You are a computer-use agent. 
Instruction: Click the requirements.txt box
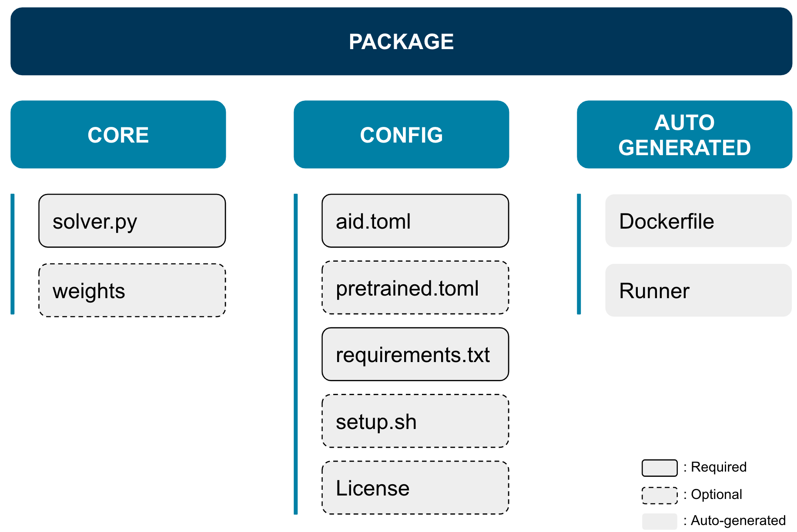pos(415,354)
